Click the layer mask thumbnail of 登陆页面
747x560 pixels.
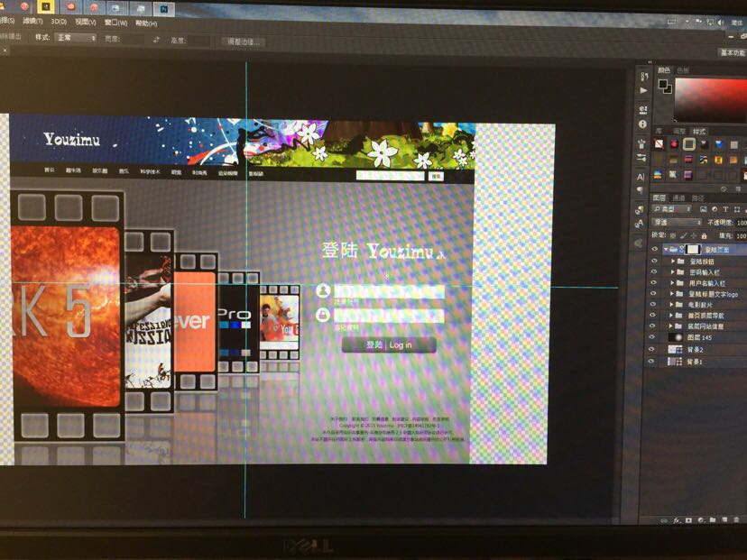click(693, 249)
